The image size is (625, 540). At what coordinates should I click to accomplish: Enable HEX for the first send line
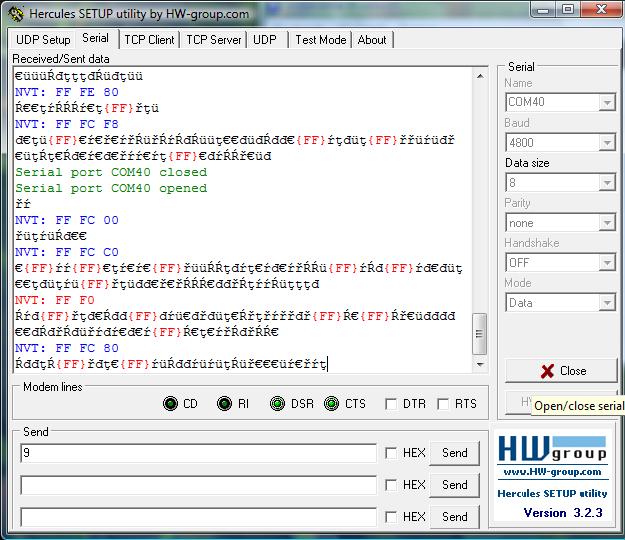(x=391, y=453)
